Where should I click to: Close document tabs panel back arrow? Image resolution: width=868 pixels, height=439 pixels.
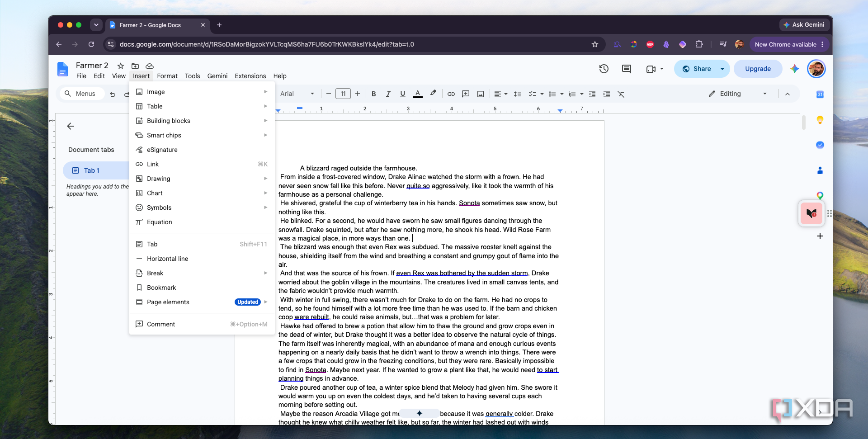[71, 126]
